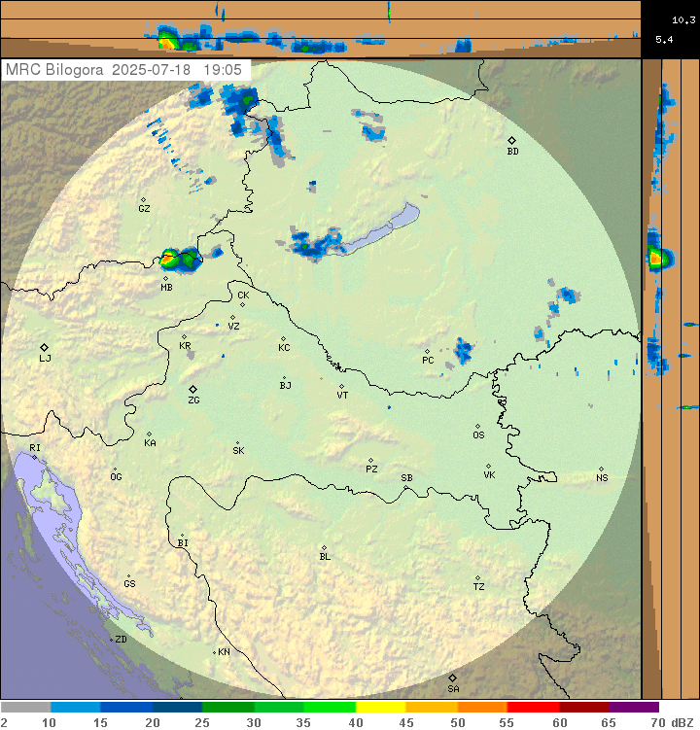Click the BD diamond marker
700x730 pixels.
[511, 140]
